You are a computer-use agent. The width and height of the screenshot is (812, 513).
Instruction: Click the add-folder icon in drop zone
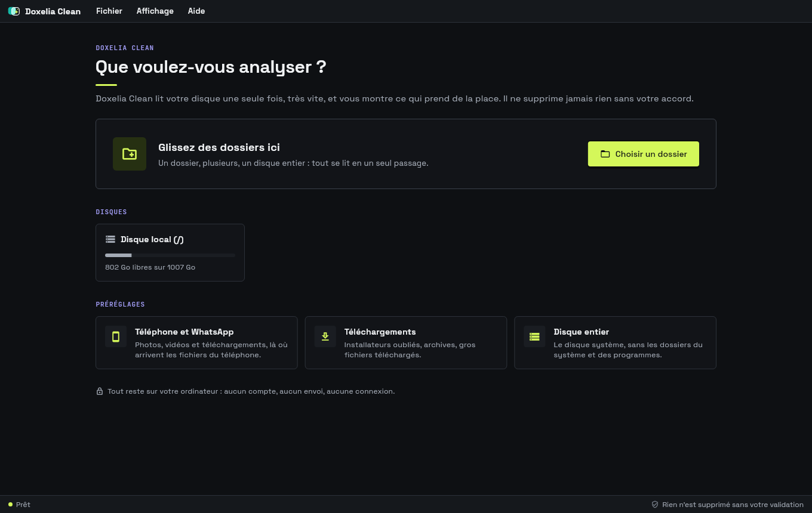click(130, 154)
